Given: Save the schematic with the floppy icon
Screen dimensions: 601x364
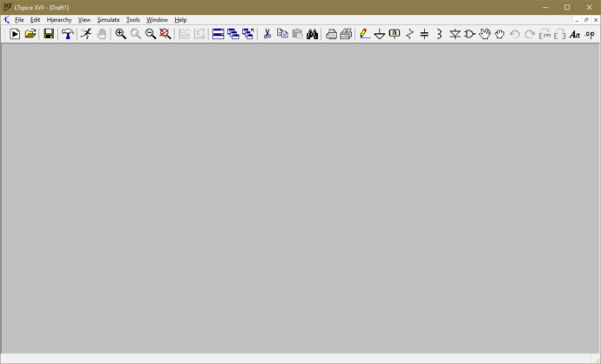Looking at the screenshot, I should click(x=49, y=34).
